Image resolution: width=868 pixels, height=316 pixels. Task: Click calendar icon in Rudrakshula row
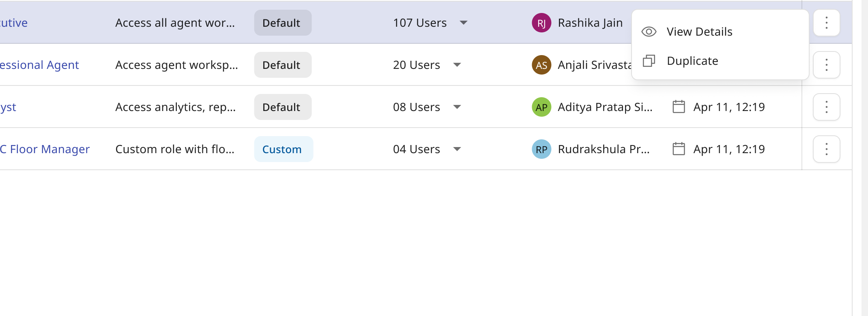[679, 149]
